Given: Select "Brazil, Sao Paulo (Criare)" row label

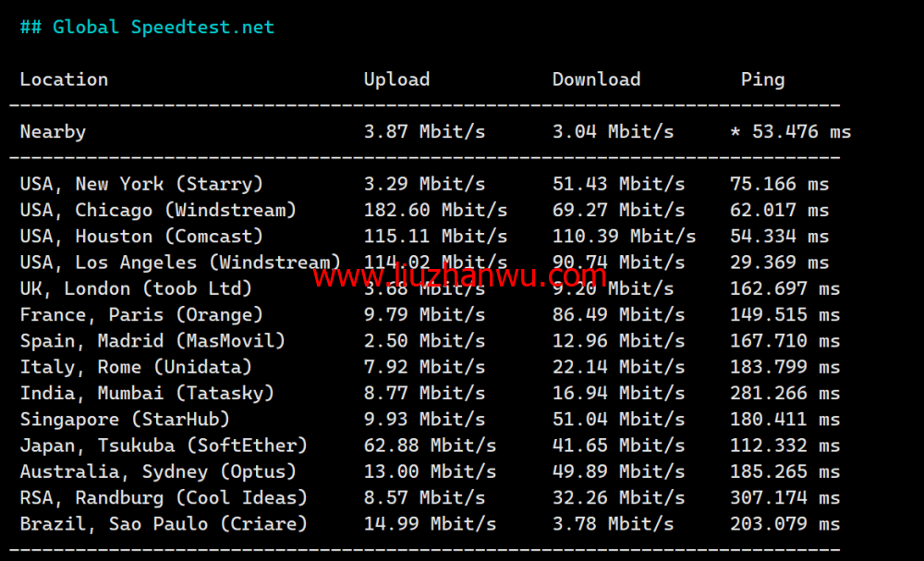Looking at the screenshot, I should click(164, 524).
